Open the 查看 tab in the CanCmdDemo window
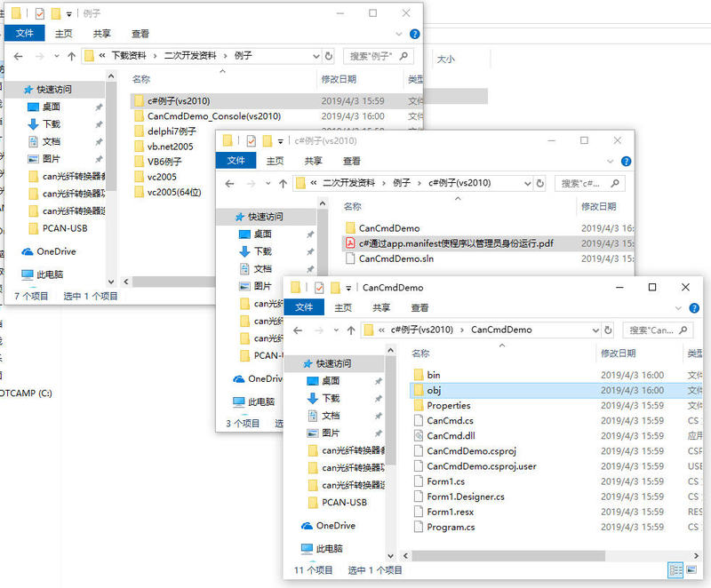The width and height of the screenshot is (711, 588). tap(419, 307)
